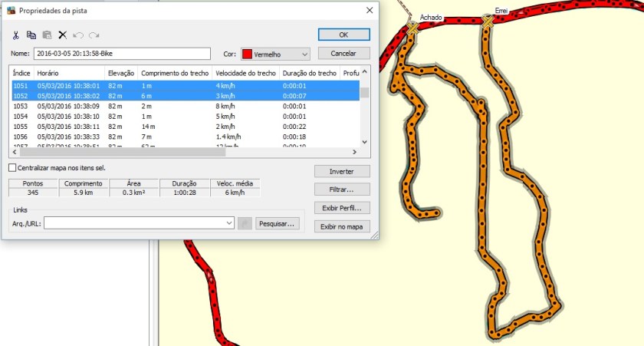Open the Cor color dropdown

(x=304, y=54)
